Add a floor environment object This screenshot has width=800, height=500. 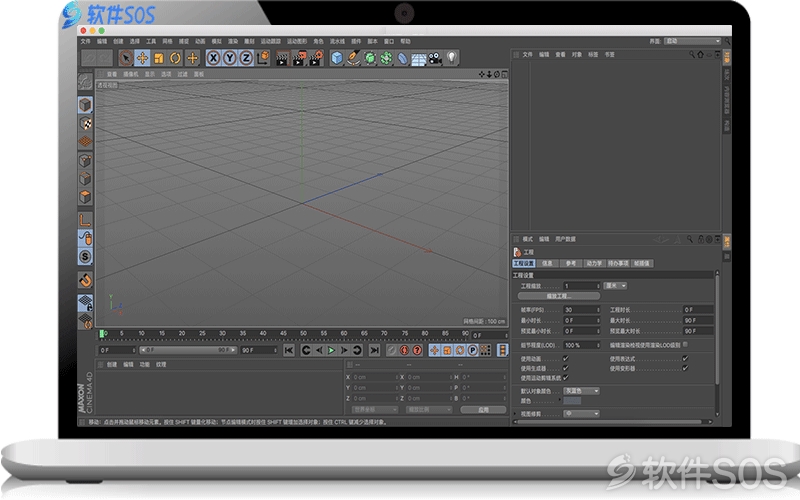(x=419, y=58)
